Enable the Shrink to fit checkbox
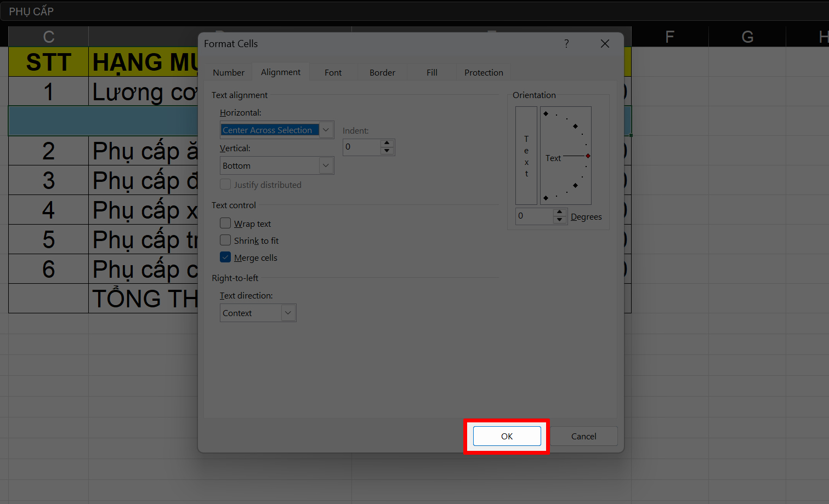 [x=225, y=240]
